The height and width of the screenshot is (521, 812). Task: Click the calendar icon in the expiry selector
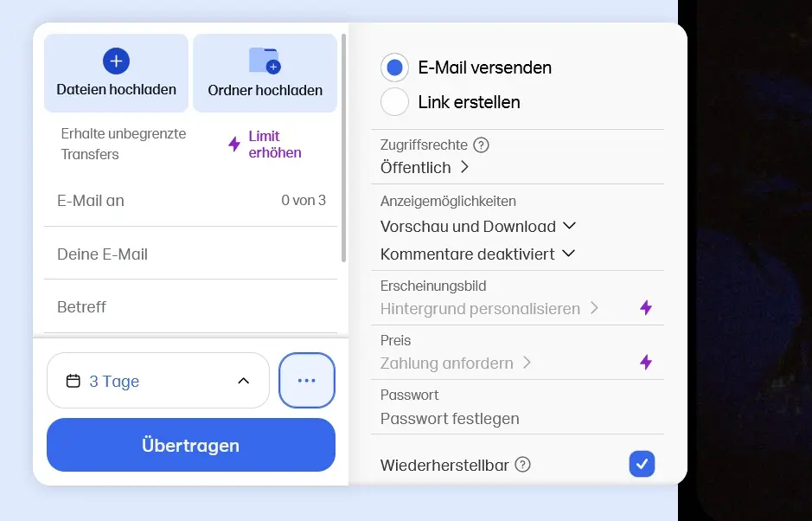(x=75, y=380)
